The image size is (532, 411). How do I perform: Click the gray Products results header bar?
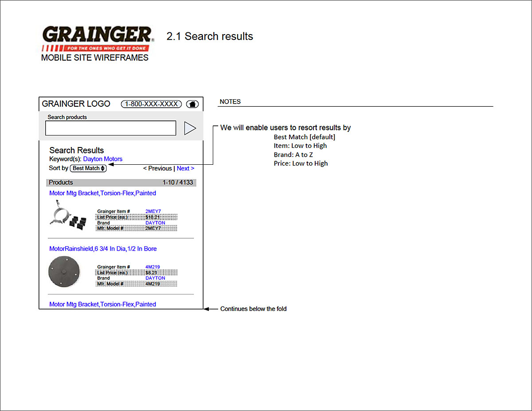tap(121, 182)
